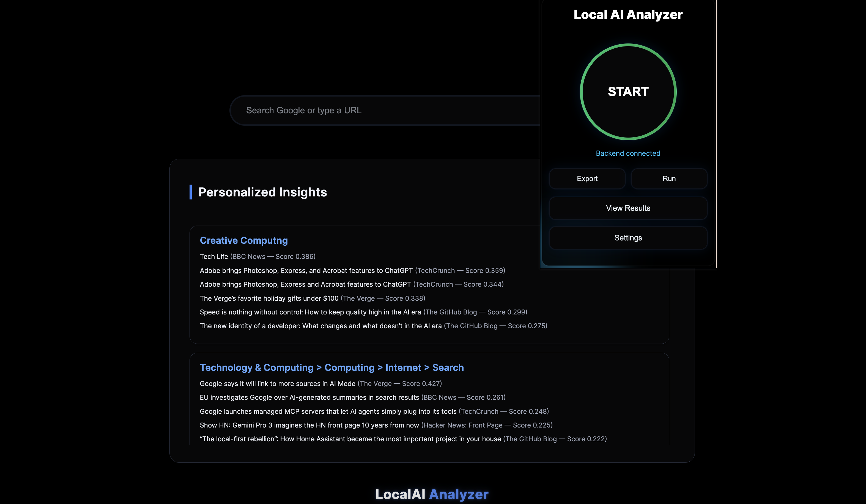
Task: Open Speed is nothing without control article
Action: [310, 312]
